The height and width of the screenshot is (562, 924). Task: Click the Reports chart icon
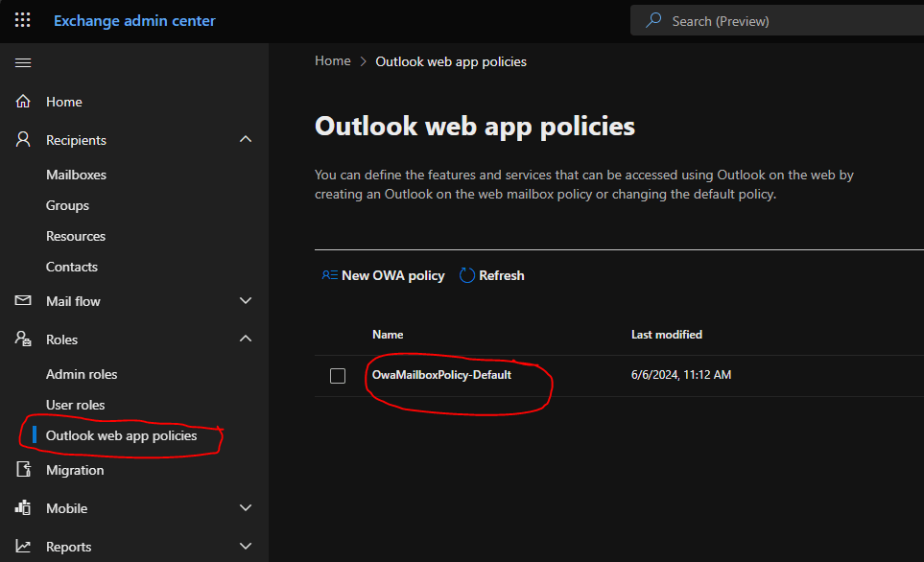(x=23, y=546)
